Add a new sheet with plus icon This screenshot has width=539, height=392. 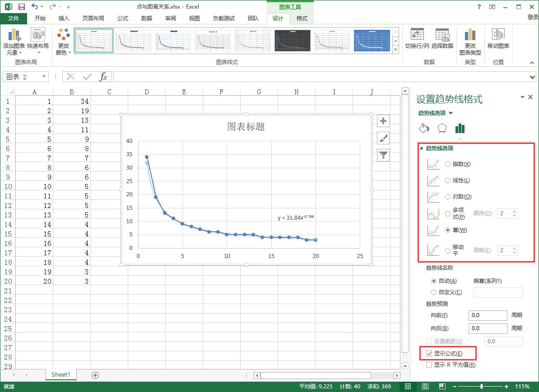click(x=95, y=375)
